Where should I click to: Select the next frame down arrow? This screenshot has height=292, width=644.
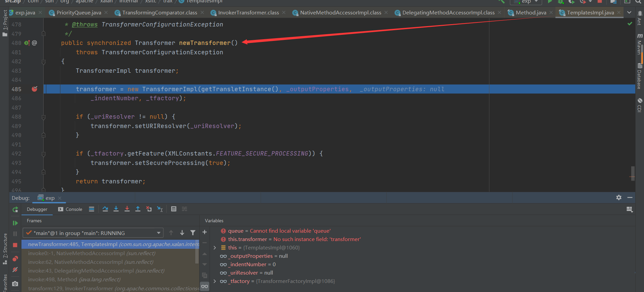182,233
